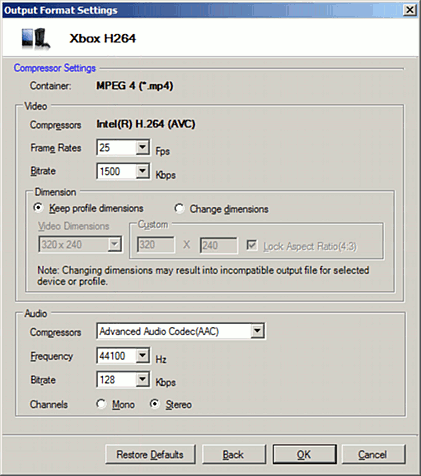The image size is (421, 476).
Task: Choose the Change dimensions radio button
Action: click(x=179, y=209)
